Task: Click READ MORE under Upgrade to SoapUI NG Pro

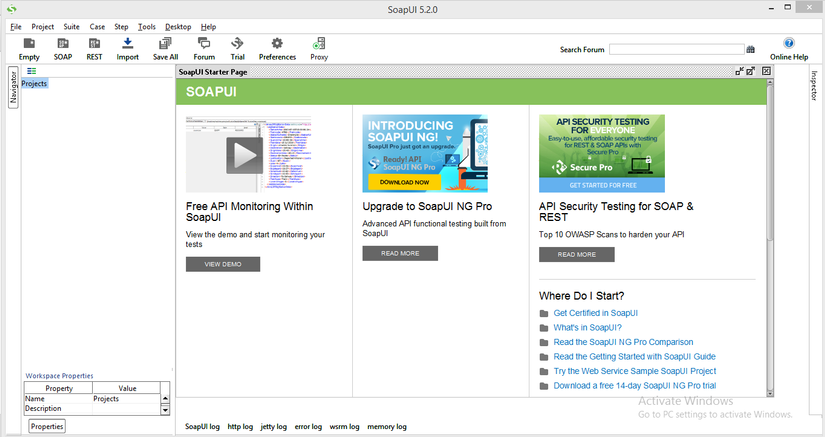Action: point(400,253)
